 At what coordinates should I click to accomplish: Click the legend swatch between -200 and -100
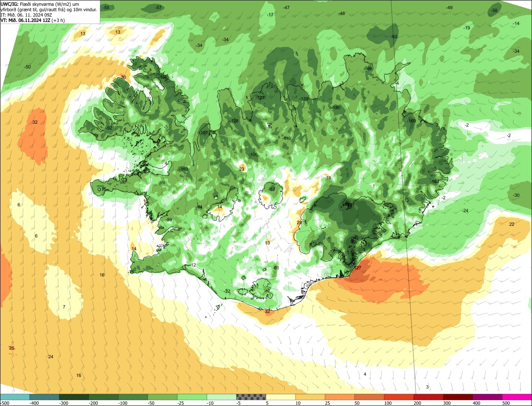coord(103,397)
